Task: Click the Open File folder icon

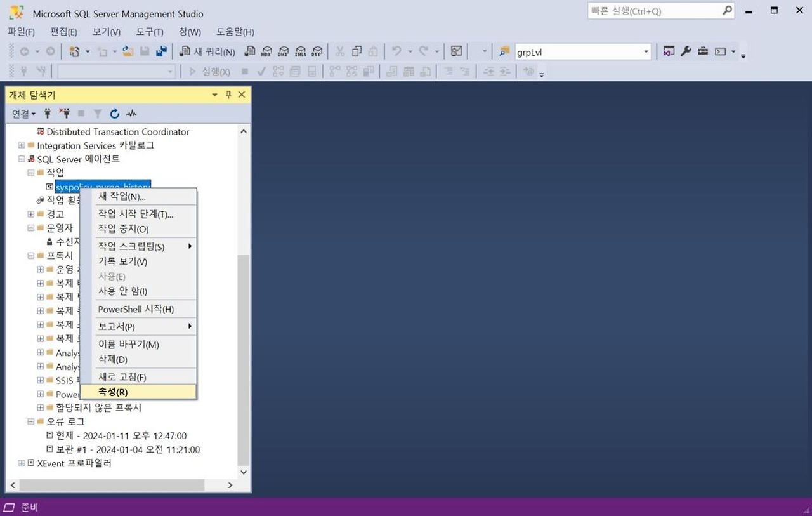Action: point(128,51)
